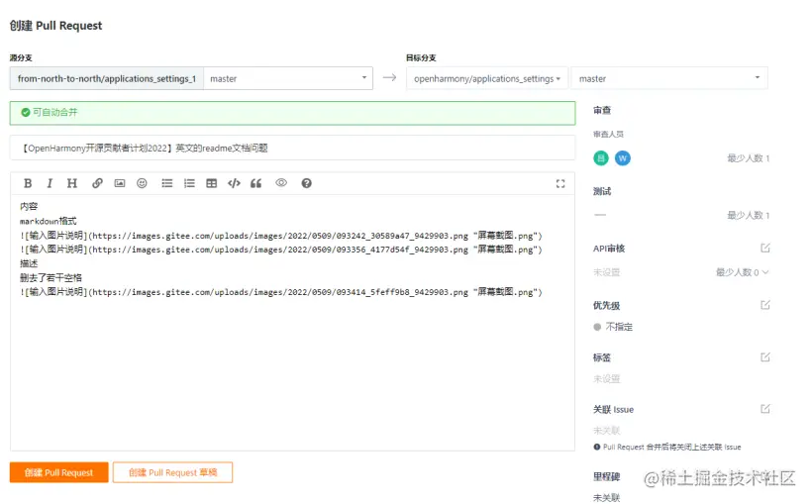Click the green reviewer avatar

tap(601, 158)
